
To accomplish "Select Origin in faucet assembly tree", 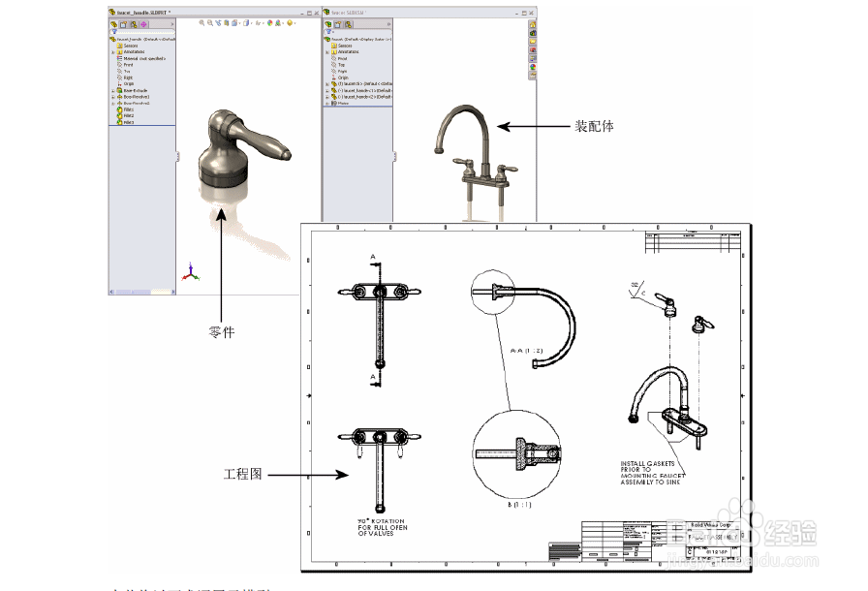I will (340, 78).
